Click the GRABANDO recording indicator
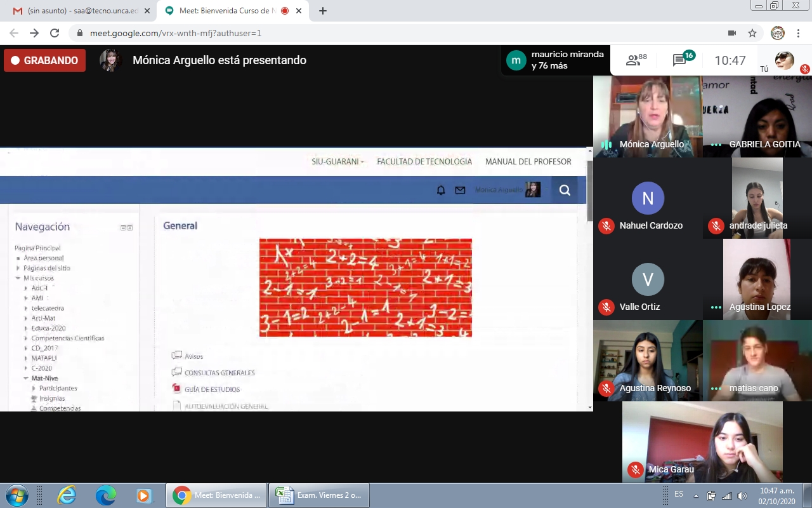 44,60
